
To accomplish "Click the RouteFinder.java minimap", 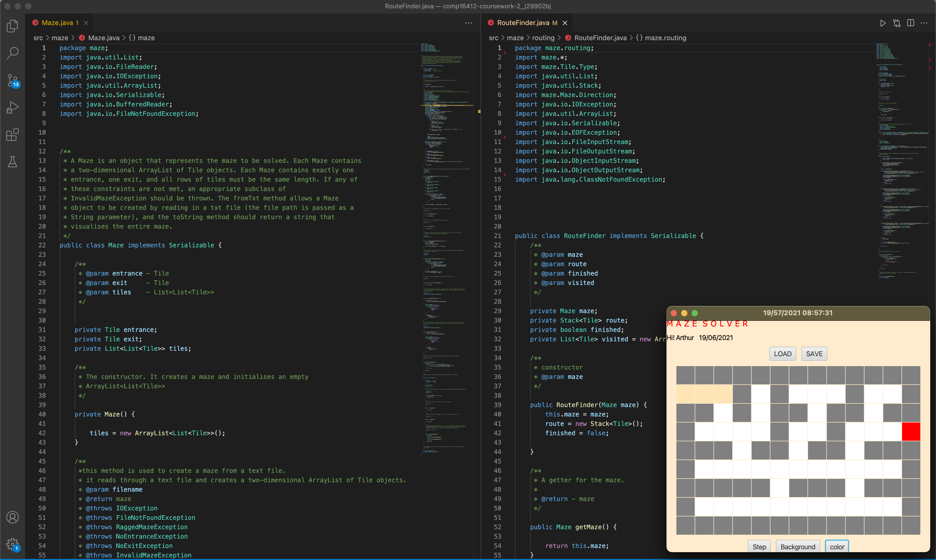I will pos(902,163).
